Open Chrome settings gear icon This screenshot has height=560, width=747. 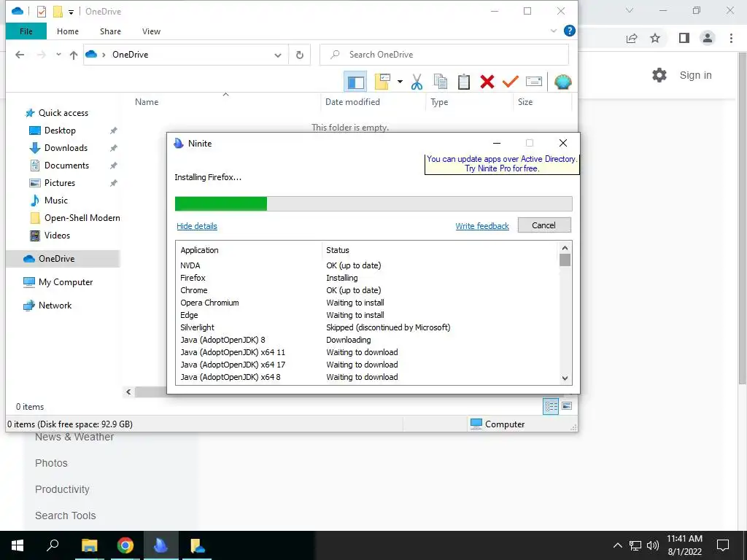click(x=659, y=75)
